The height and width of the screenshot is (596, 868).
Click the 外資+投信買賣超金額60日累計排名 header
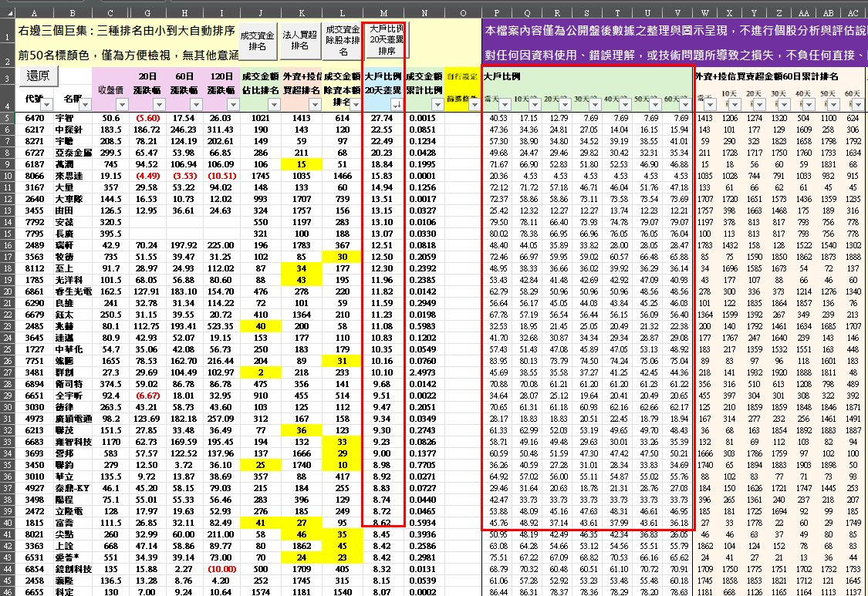click(766, 76)
